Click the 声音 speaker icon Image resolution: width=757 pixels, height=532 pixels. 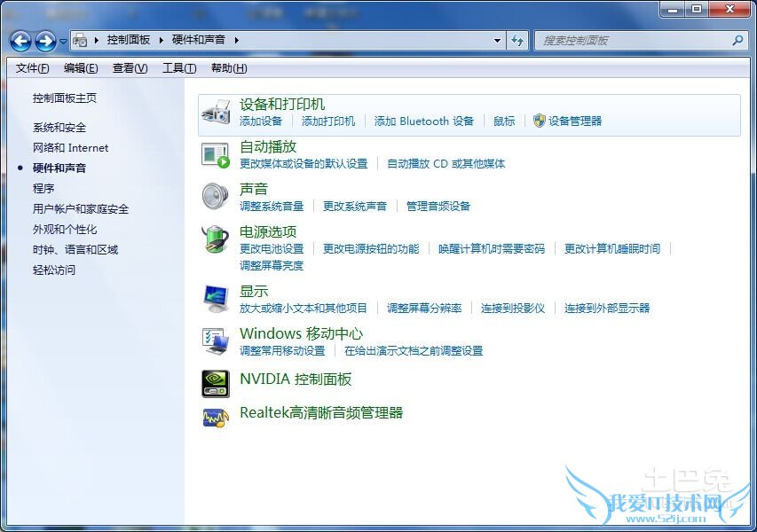pyautogui.click(x=216, y=196)
